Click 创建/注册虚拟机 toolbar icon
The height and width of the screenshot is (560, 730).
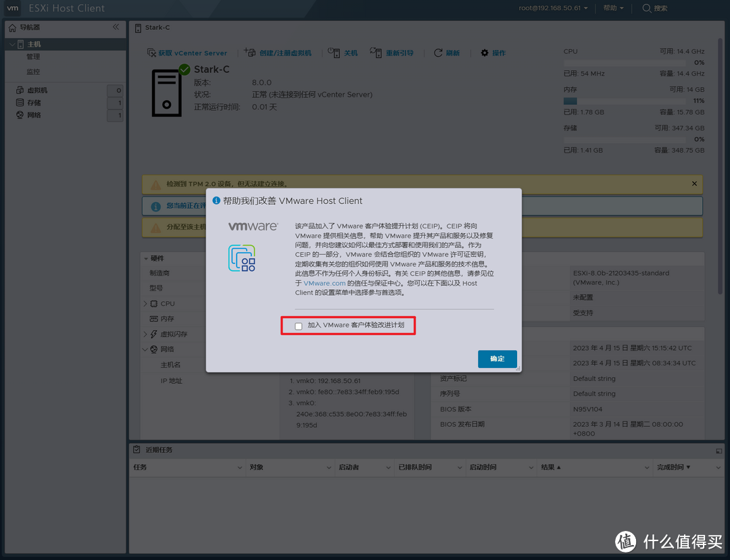(x=250, y=53)
